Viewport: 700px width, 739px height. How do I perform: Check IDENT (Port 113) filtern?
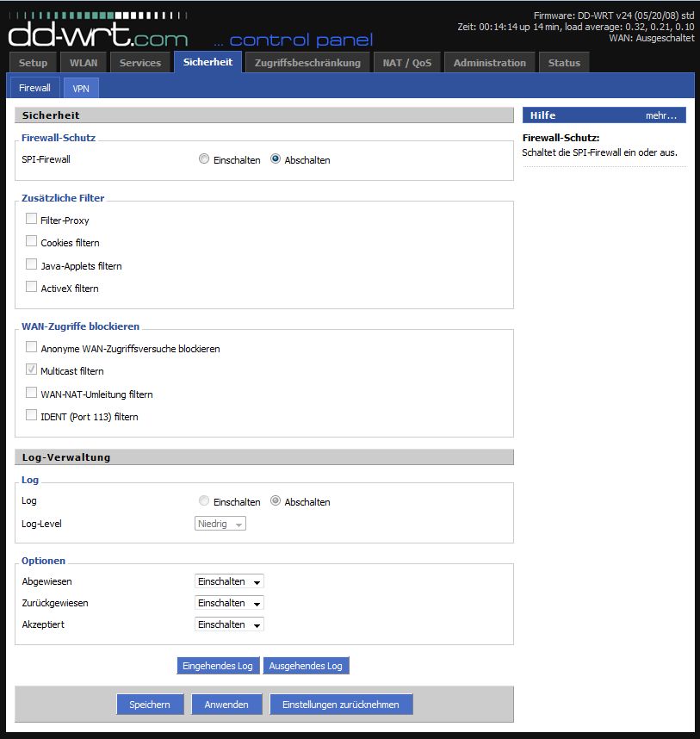[x=32, y=416]
